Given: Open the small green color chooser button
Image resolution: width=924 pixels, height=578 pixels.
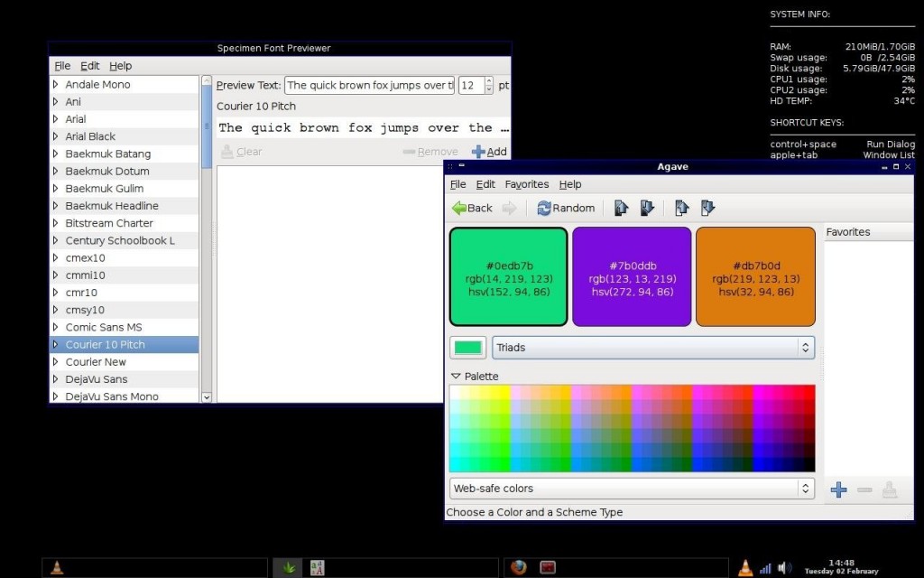Looking at the screenshot, I should point(468,348).
